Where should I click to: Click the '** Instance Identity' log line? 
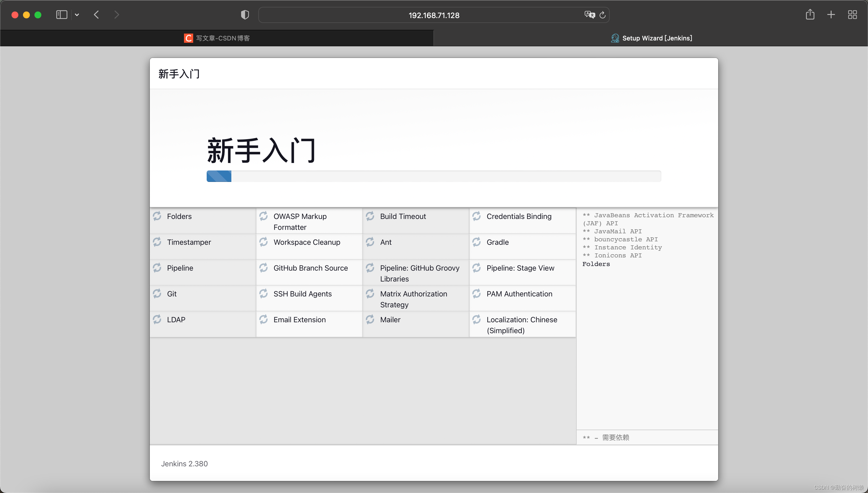click(x=622, y=248)
